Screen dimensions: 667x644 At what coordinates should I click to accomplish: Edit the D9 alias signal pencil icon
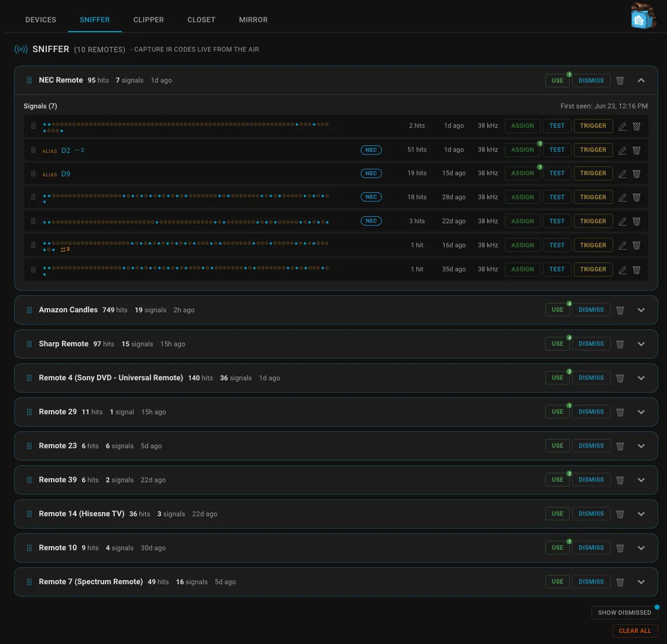coord(622,173)
